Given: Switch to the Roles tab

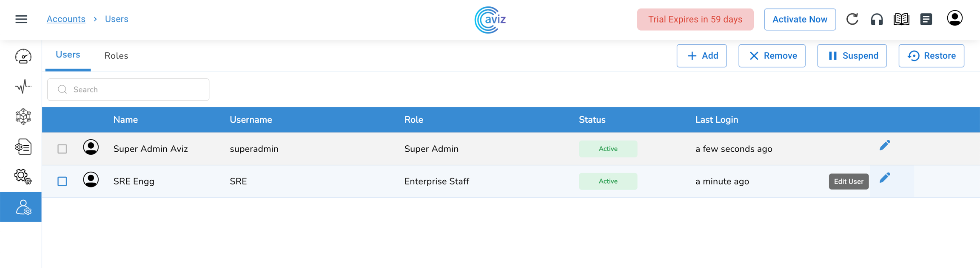Looking at the screenshot, I should pos(116,56).
